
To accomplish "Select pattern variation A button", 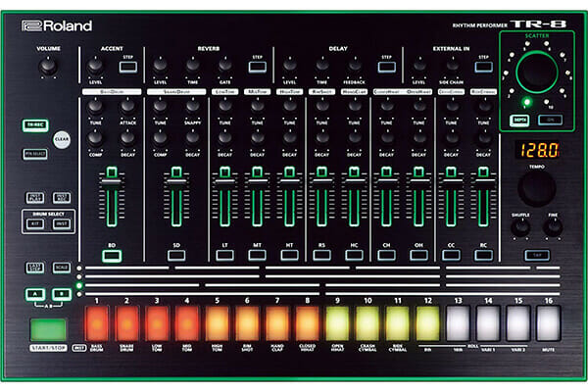I will tap(35, 294).
